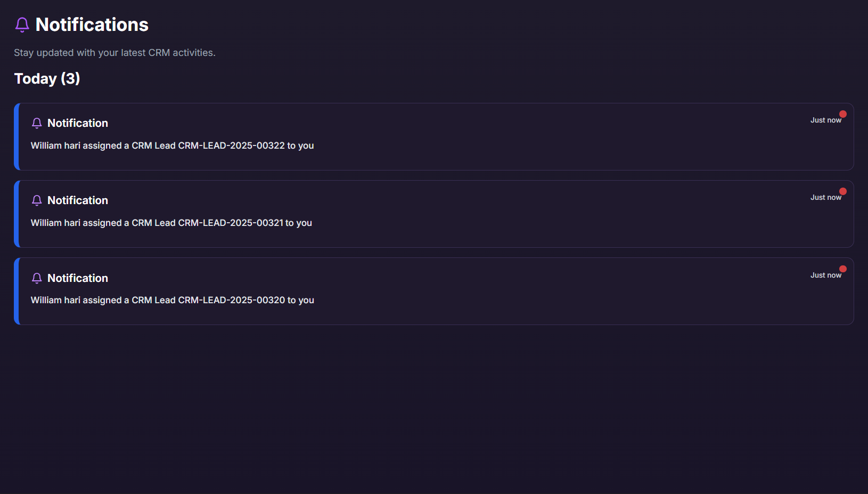Click the red unread dot on the 00322 notification
Image resolution: width=868 pixels, height=494 pixels.
tap(843, 114)
